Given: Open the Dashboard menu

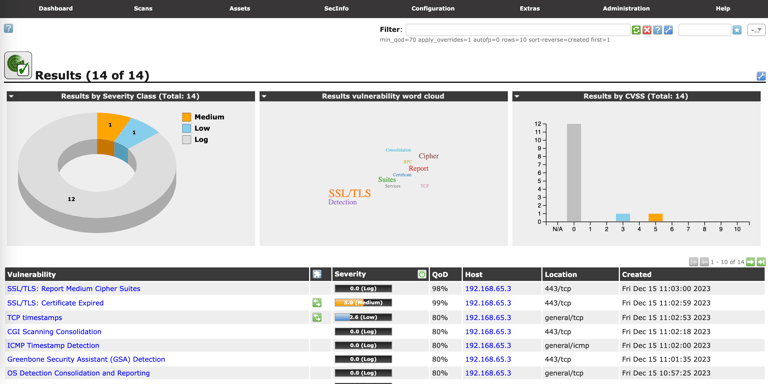Looking at the screenshot, I should pyautogui.click(x=55, y=8).
